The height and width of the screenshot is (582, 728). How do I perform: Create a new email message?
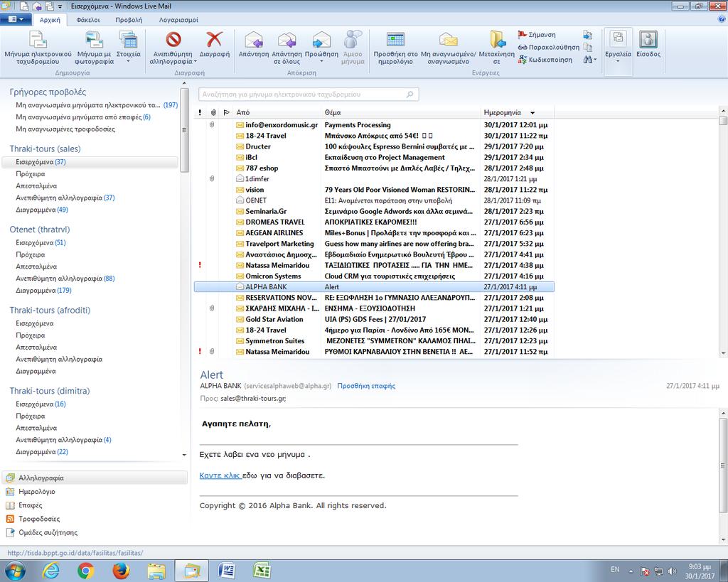(x=38, y=47)
